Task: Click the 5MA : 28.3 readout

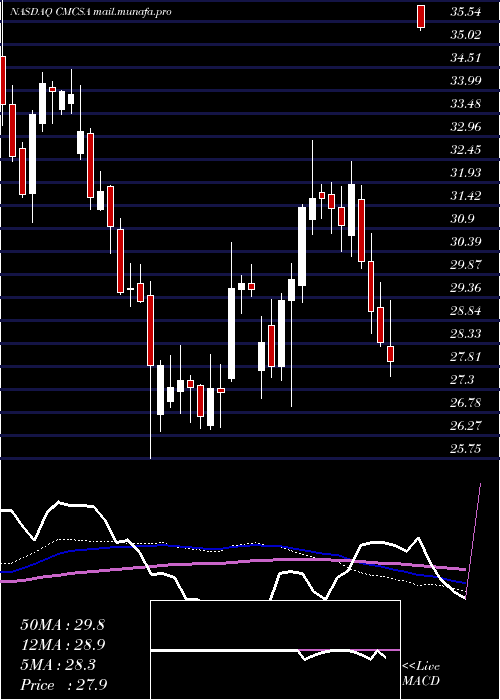Action: coord(58,665)
